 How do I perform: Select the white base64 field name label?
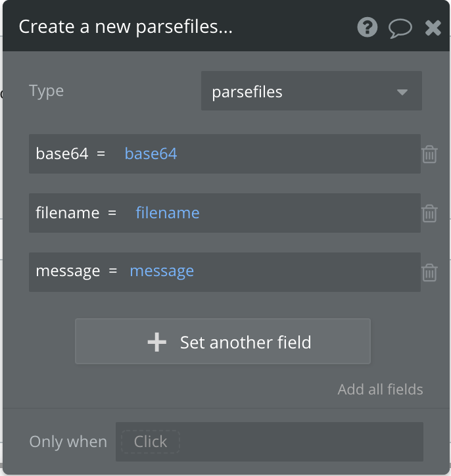pos(62,154)
